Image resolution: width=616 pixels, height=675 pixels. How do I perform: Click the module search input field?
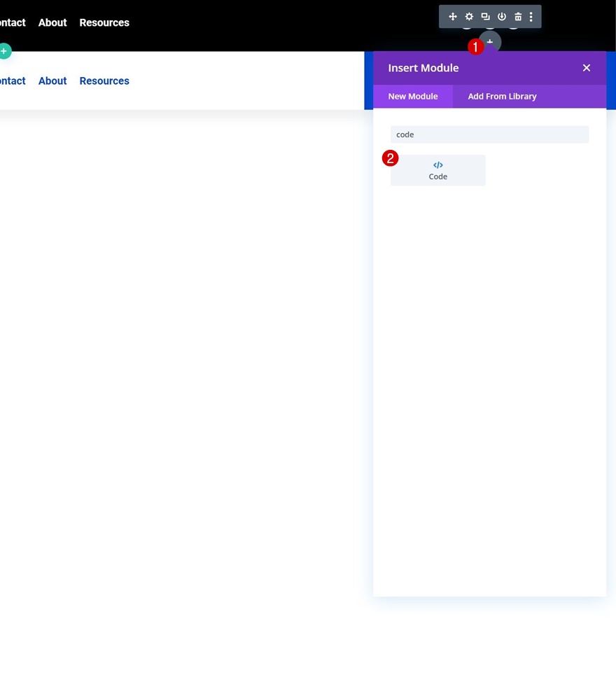pos(489,134)
